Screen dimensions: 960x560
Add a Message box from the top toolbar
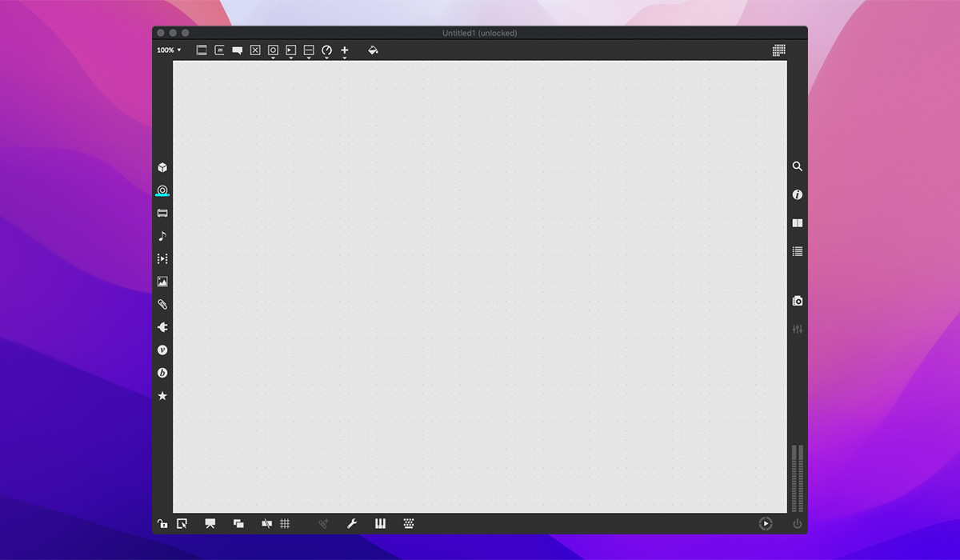click(220, 50)
